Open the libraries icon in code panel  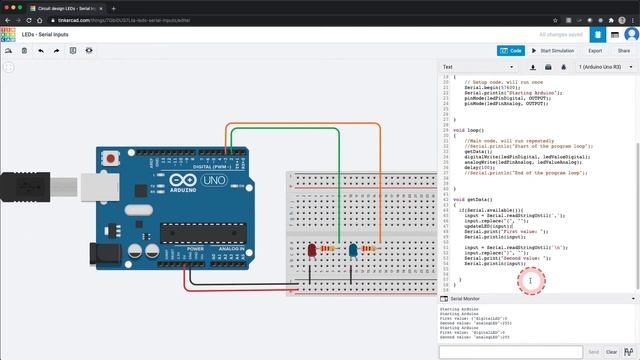[548, 67]
